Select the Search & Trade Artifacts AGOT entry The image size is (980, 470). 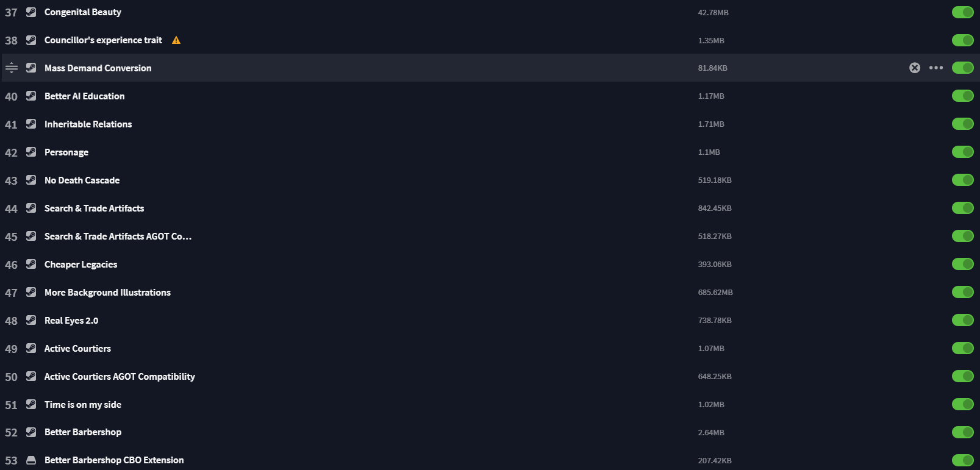click(118, 237)
